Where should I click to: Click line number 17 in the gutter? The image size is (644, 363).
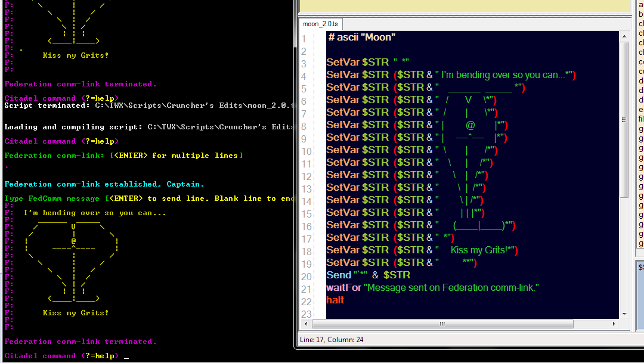[x=306, y=237]
